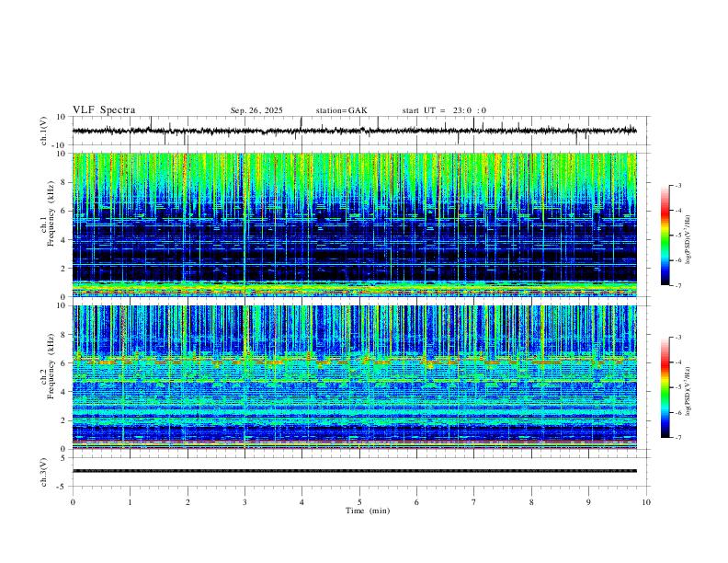728x563 pixels.
Task: Click the "6" kHz tick on ch.2 spectrogram
Action: [63, 363]
